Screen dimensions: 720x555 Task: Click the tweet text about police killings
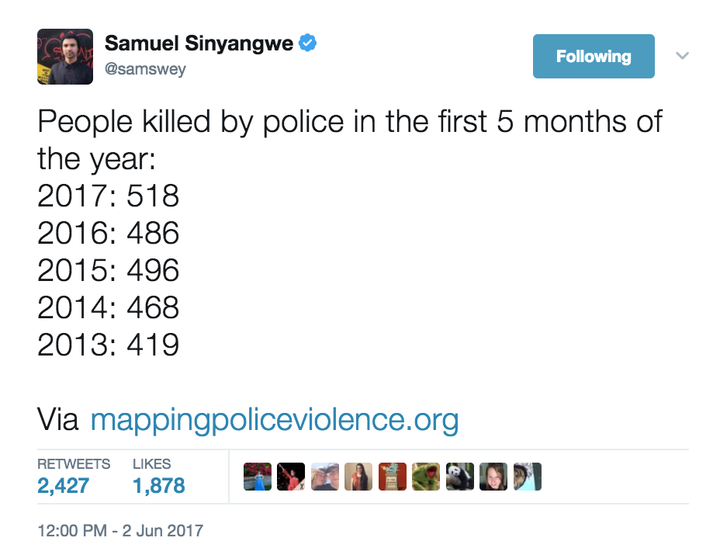point(349,232)
